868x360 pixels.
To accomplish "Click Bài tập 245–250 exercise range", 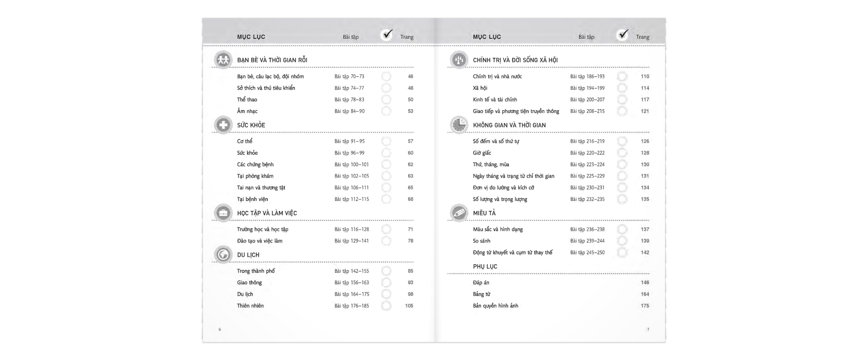I will pyautogui.click(x=587, y=252).
